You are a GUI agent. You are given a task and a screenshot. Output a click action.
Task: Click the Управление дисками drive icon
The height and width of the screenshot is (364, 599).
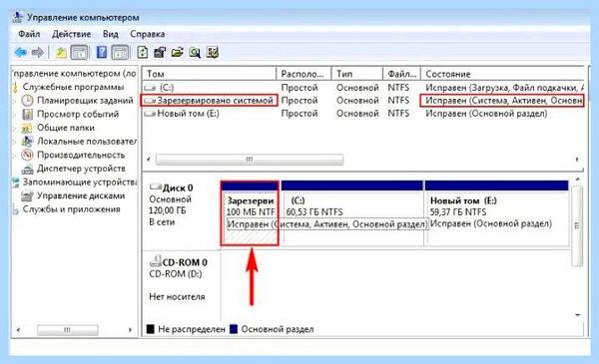[27, 196]
